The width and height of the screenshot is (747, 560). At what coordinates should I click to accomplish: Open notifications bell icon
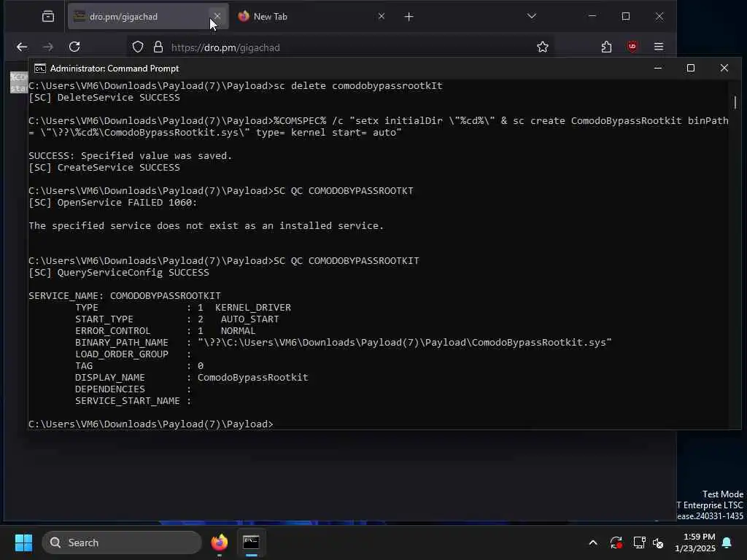point(727,542)
